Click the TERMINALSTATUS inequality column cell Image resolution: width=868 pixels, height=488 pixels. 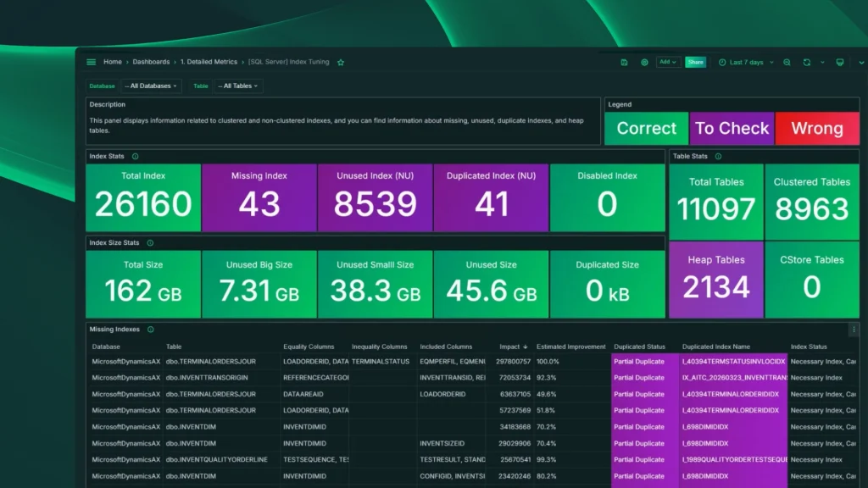[x=381, y=362]
